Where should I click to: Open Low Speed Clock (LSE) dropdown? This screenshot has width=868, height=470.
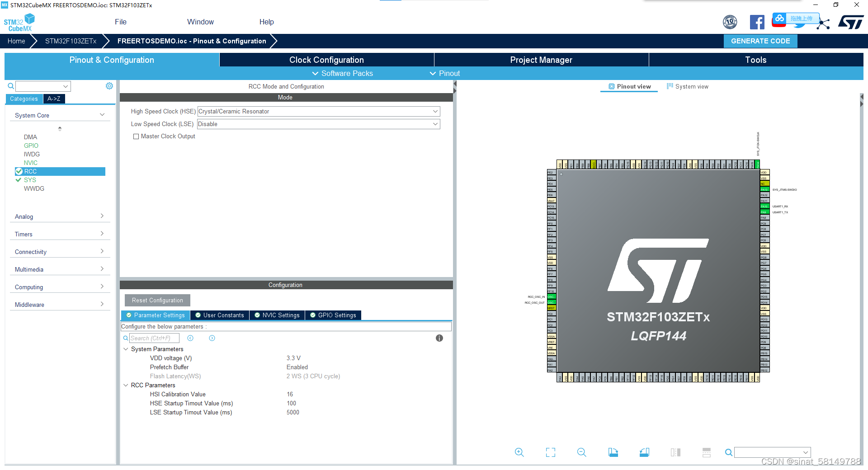319,124
